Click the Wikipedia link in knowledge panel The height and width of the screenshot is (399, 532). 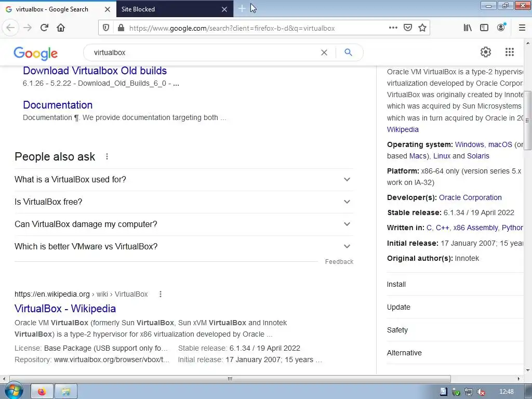click(403, 129)
